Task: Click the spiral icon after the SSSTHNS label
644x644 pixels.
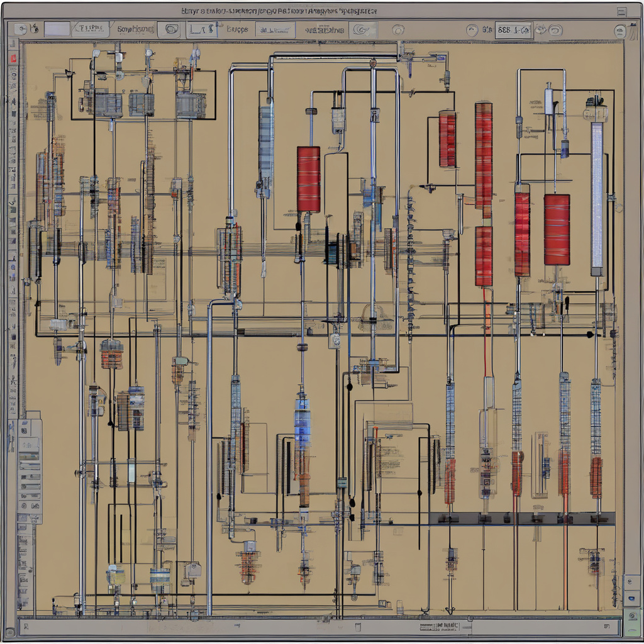Action: tap(362, 30)
